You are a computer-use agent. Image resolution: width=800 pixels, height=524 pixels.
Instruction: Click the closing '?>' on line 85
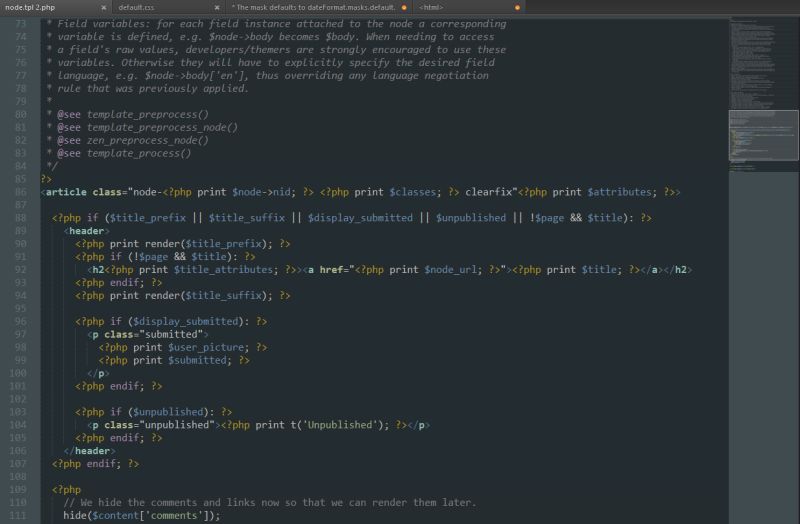coord(46,179)
